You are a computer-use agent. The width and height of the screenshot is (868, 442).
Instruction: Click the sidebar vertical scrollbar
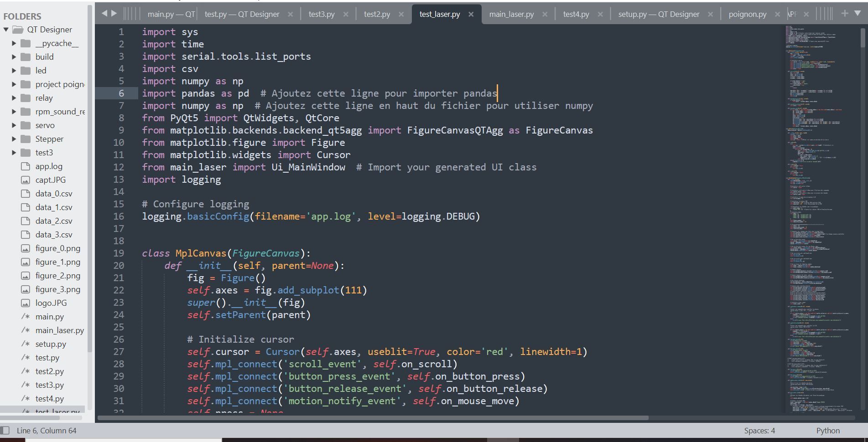90,179
